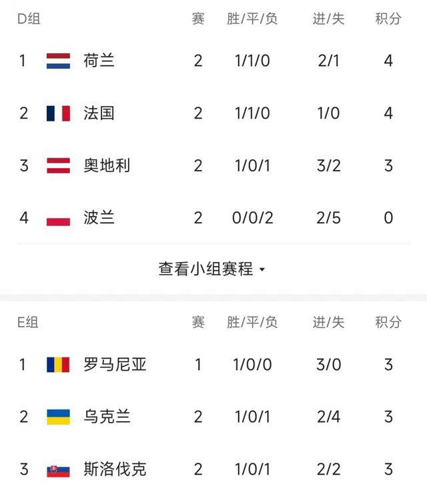Image resolution: width=427 pixels, height=504 pixels.
Task: Open team 奥地利 details
Action: 107,165
